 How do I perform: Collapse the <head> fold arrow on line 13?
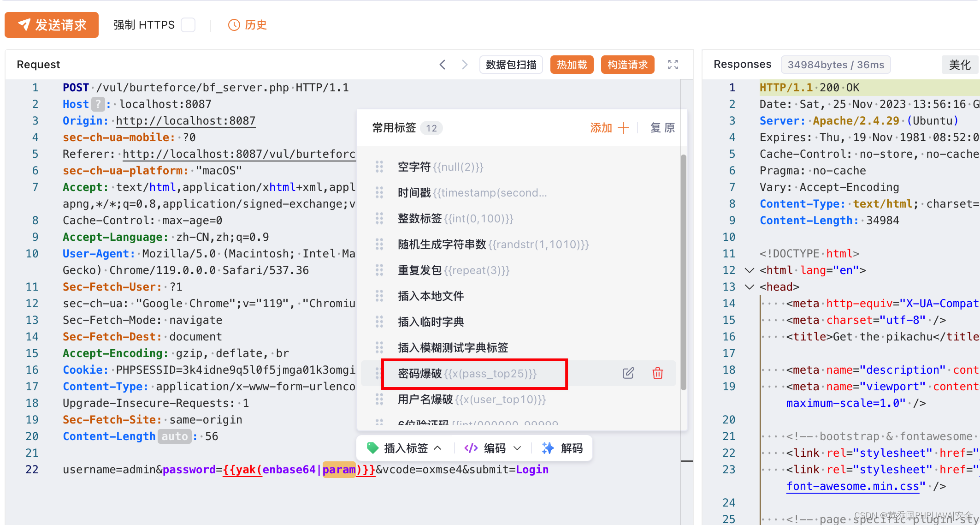point(750,287)
